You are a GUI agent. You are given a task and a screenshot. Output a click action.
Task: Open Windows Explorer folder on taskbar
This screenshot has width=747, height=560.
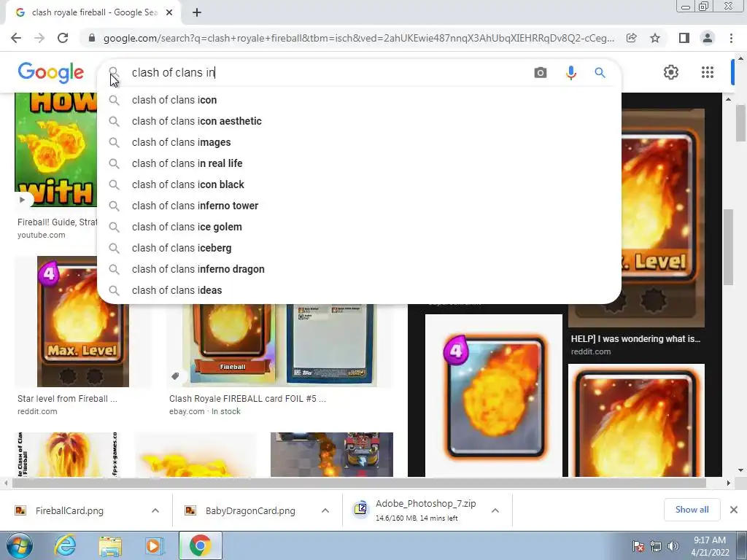(x=110, y=545)
